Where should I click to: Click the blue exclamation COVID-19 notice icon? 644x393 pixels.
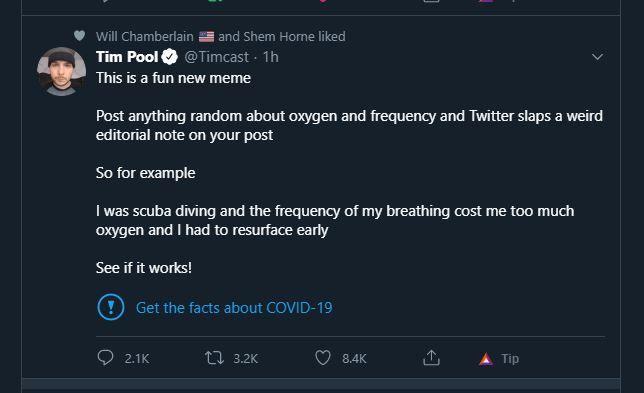coord(111,307)
